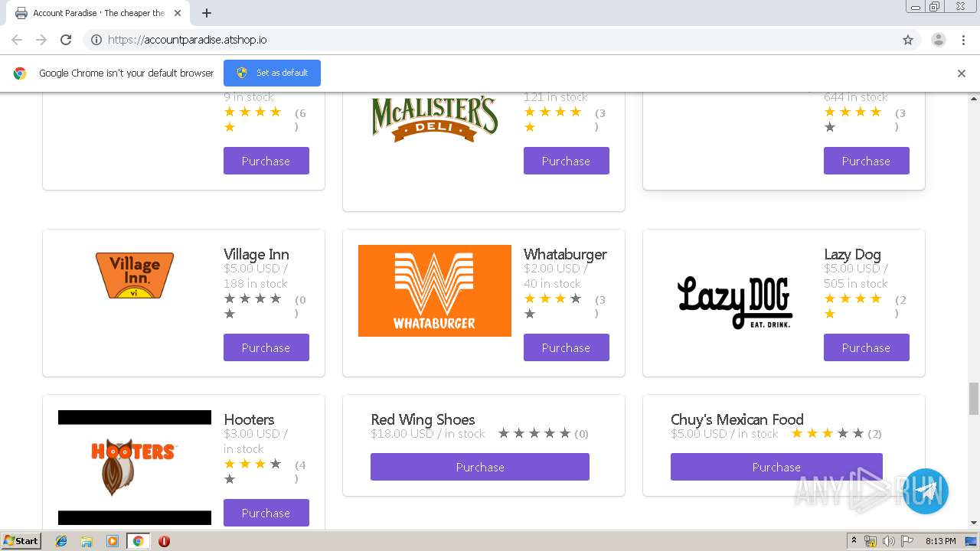Select the Chuy's Mexican Food title
Image resolution: width=980 pixels, height=551 pixels.
737,419
